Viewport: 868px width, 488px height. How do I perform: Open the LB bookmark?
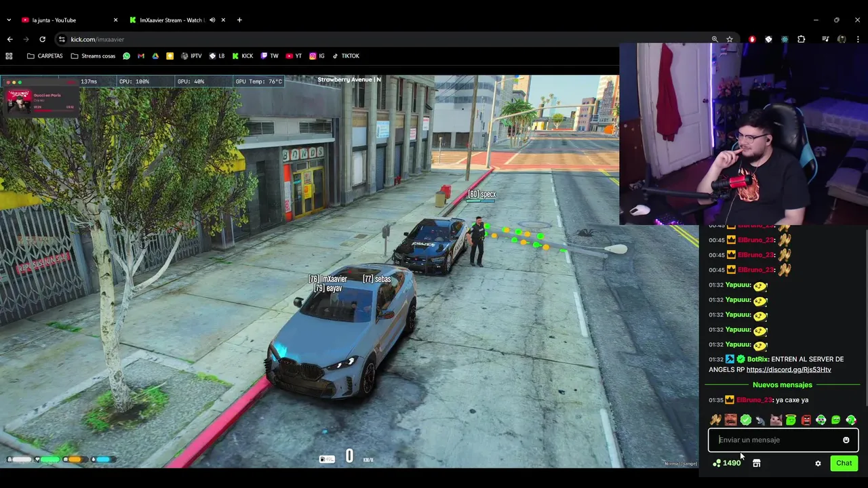click(x=217, y=56)
